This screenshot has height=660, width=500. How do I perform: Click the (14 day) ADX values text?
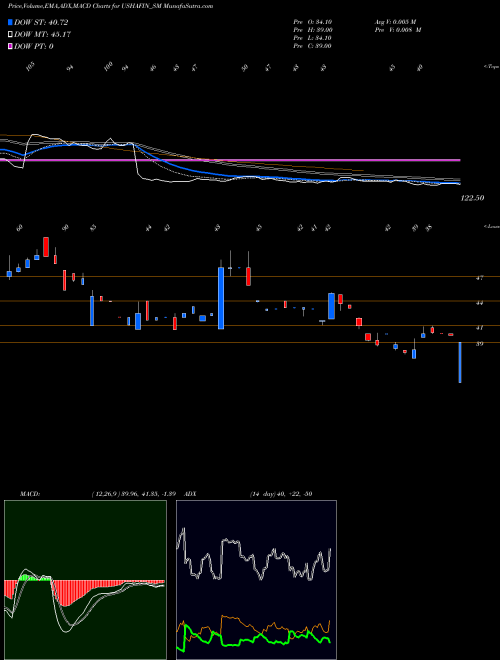click(281, 494)
